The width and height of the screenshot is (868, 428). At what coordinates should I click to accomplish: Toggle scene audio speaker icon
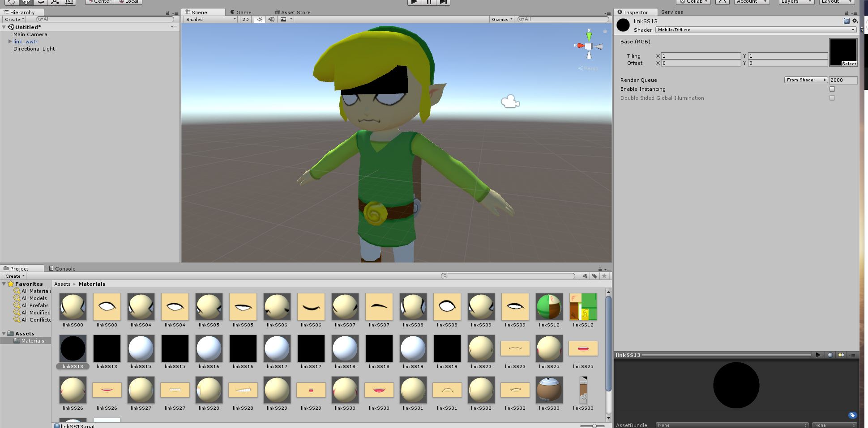coord(271,19)
